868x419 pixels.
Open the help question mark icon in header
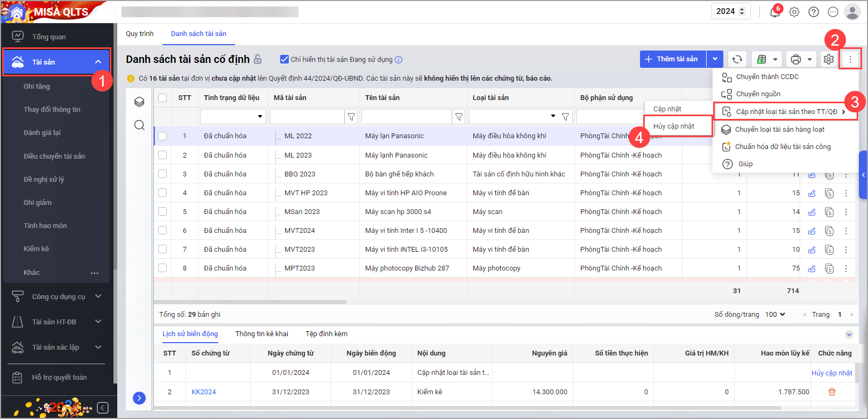coord(814,12)
